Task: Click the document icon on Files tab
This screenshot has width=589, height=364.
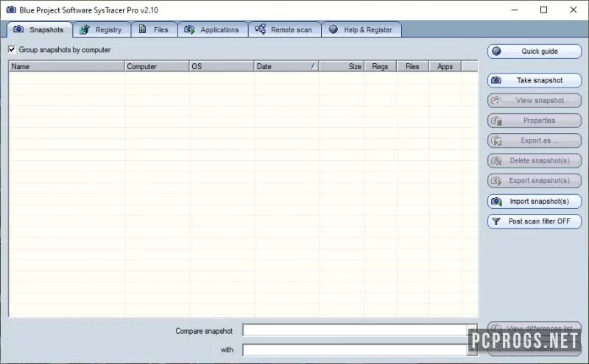Action: tap(142, 29)
